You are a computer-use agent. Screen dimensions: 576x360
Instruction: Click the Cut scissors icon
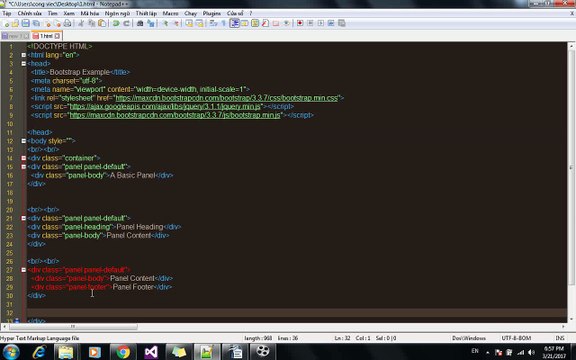(x=81, y=24)
